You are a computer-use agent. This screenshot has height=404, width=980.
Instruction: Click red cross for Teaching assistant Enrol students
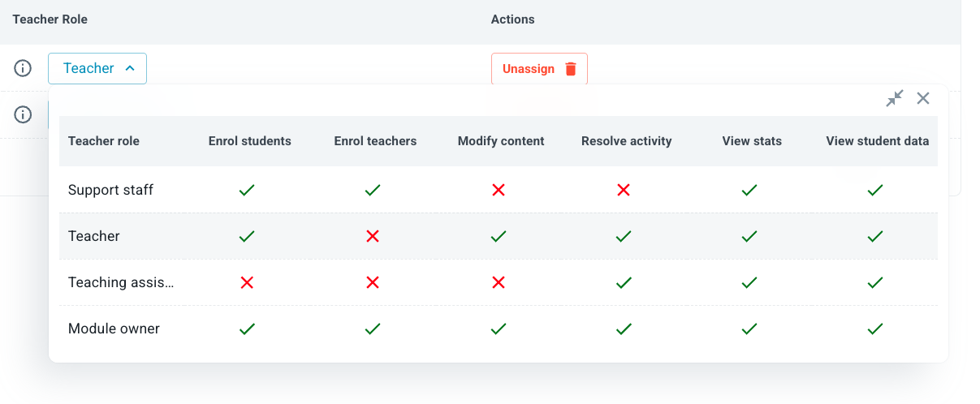pos(248,282)
